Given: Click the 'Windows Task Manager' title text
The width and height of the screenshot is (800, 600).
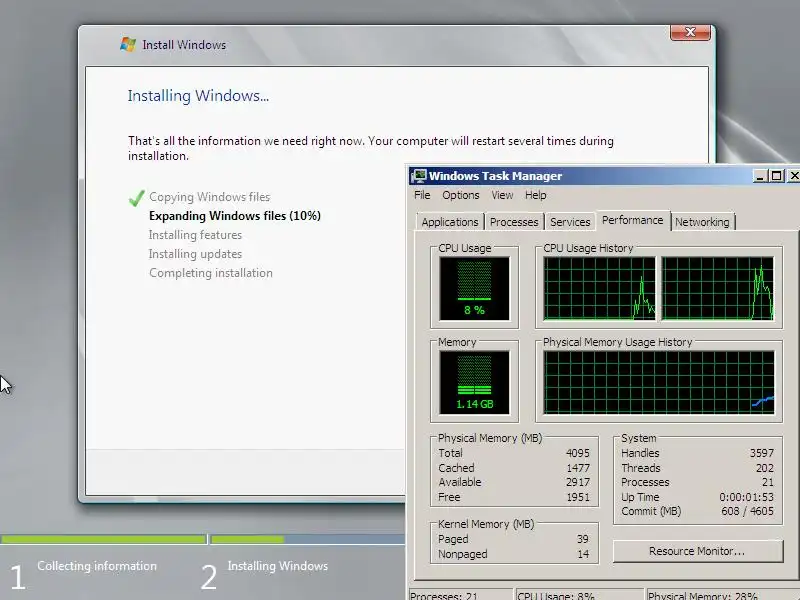Looking at the screenshot, I should (x=495, y=176).
